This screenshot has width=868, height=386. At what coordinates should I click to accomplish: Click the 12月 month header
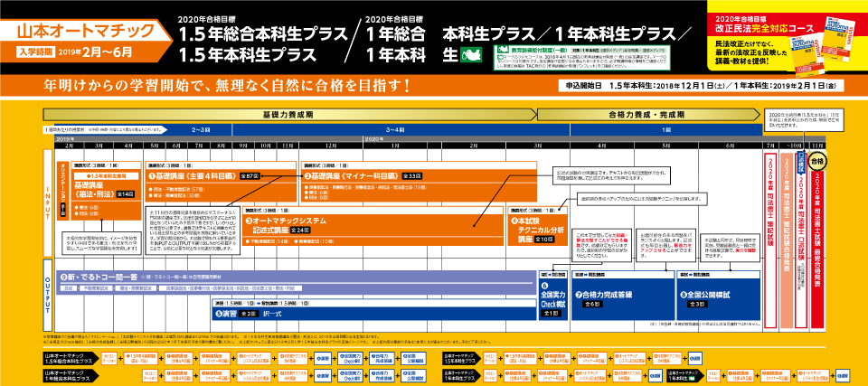click(331, 144)
